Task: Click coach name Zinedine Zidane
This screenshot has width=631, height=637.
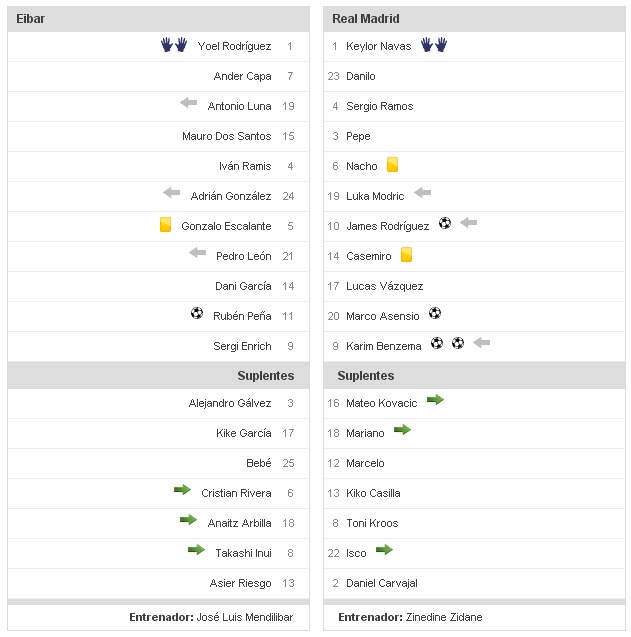Action: click(444, 618)
